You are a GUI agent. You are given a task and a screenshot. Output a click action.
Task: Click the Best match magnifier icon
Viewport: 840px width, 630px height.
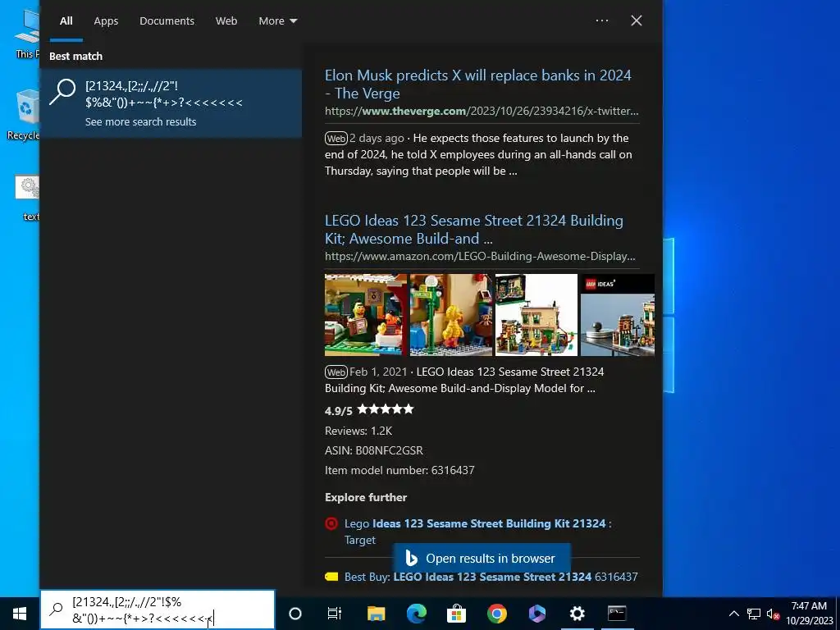coord(62,92)
